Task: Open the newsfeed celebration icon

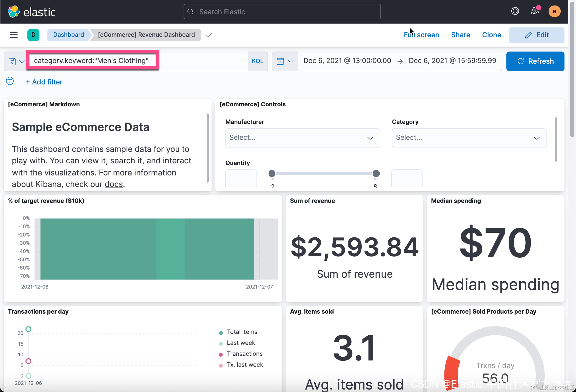Action: (x=535, y=11)
